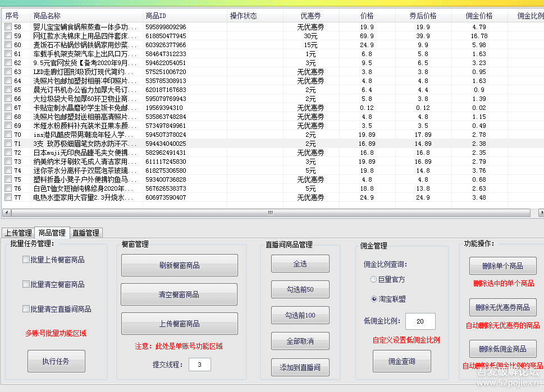Click 清空橱窗商品 button
544x392 pixels.
pyautogui.click(x=179, y=294)
